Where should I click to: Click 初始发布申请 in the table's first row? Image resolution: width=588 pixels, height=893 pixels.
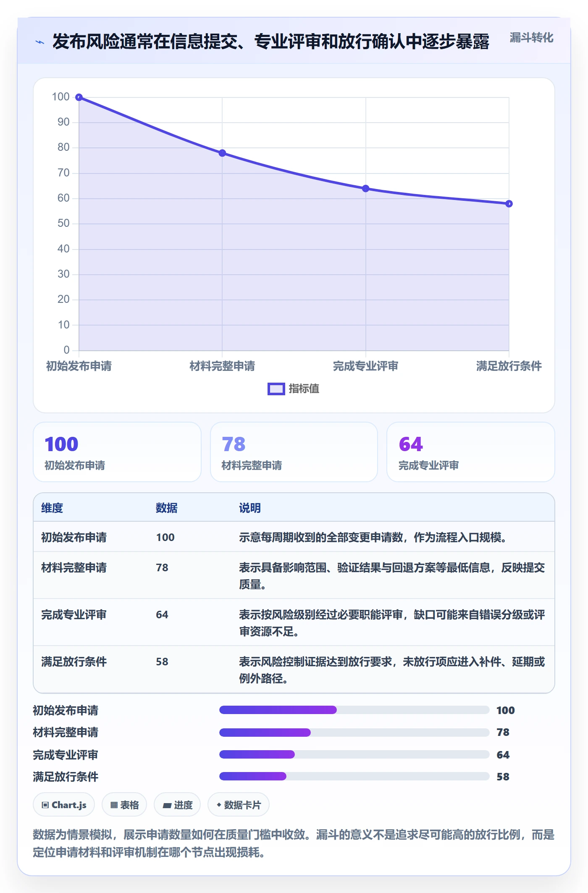(x=74, y=537)
